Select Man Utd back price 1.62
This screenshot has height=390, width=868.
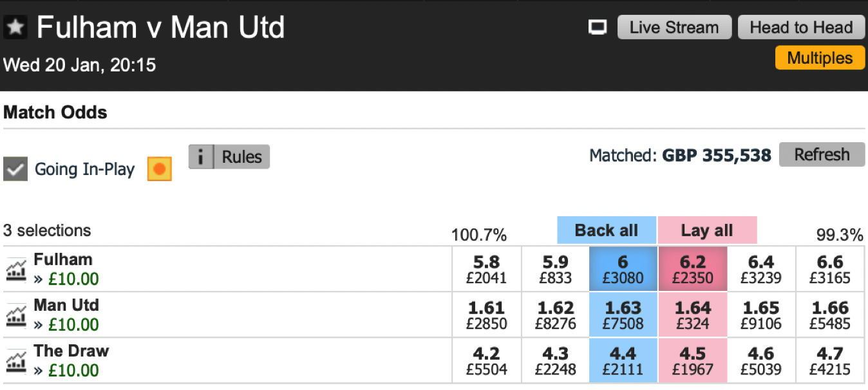554,315
